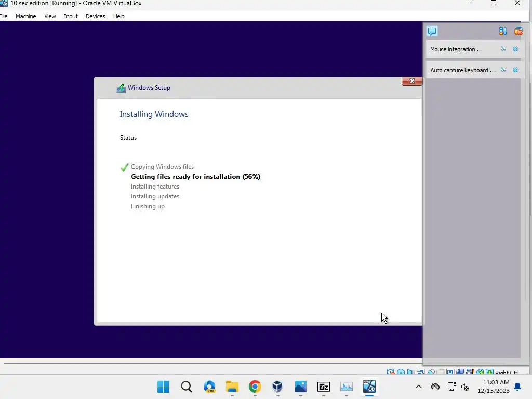Open the performance monitor taskbar icon

pos(347,387)
